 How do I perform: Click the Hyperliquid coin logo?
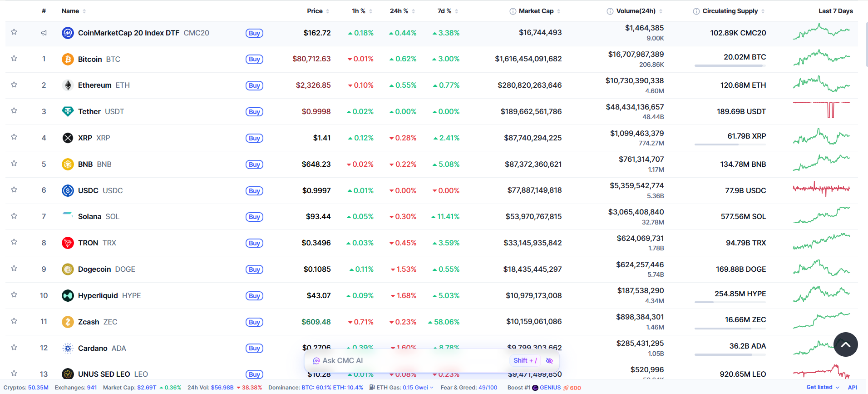tap(68, 295)
